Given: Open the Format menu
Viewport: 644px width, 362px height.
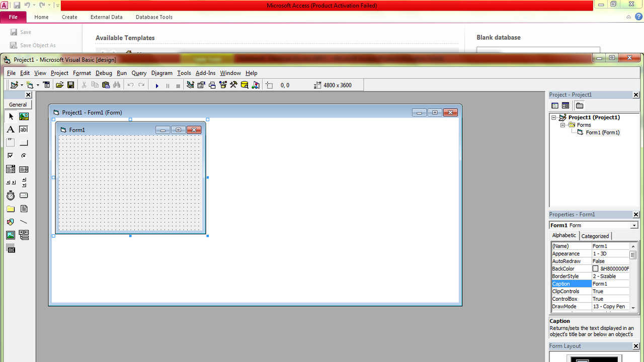Looking at the screenshot, I should tap(82, 73).
